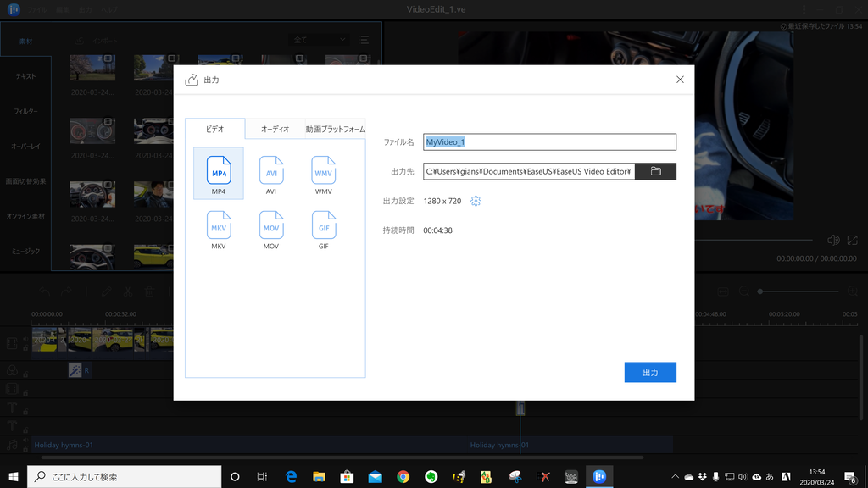
Task: Select the 素材 media tab
Action: (25, 42)
